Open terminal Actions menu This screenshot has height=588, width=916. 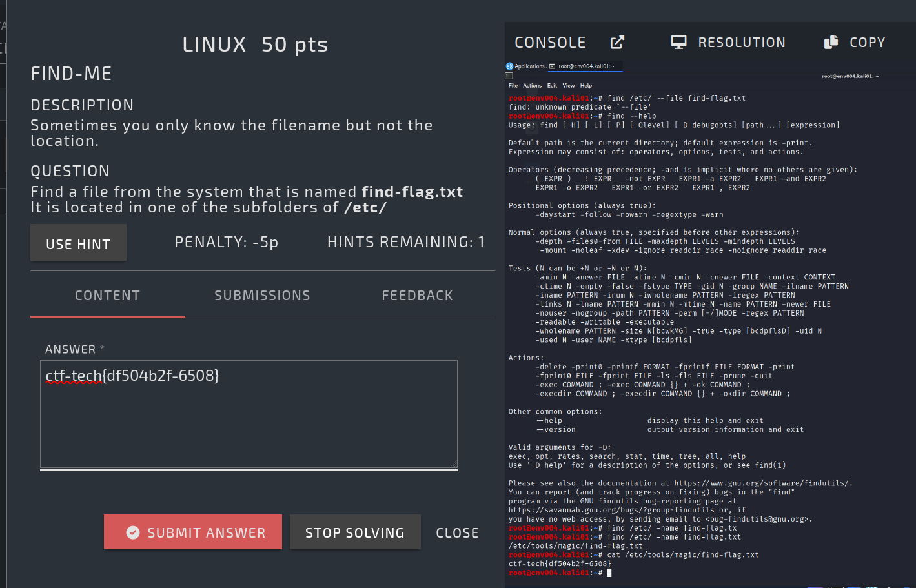(x=532, y=86)
